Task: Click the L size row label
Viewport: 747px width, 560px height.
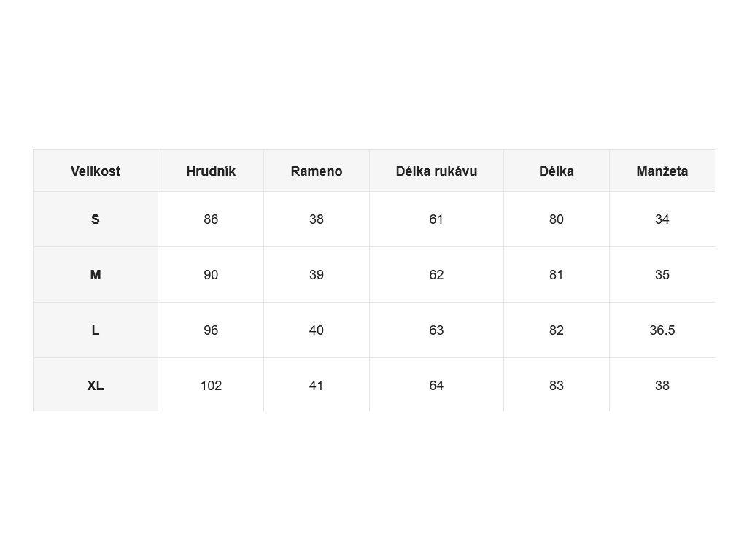Action: (x=96, y=330)
